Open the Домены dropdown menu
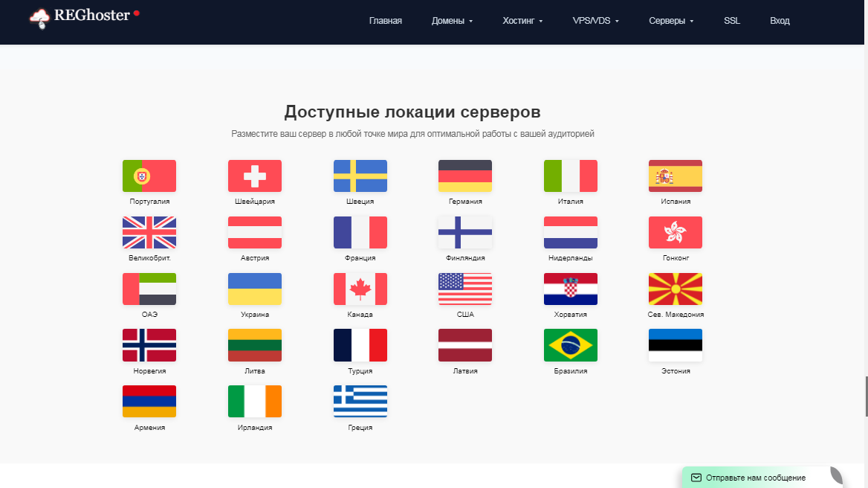Image resolution: width=868 pixels, height=488 pixels. coord(451,21)
